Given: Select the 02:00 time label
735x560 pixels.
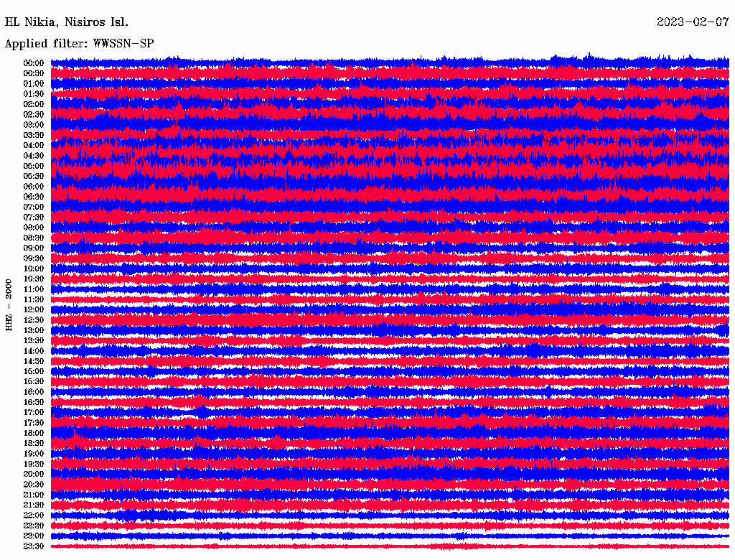Looking at the screenshot, I should tap(34, 104).
